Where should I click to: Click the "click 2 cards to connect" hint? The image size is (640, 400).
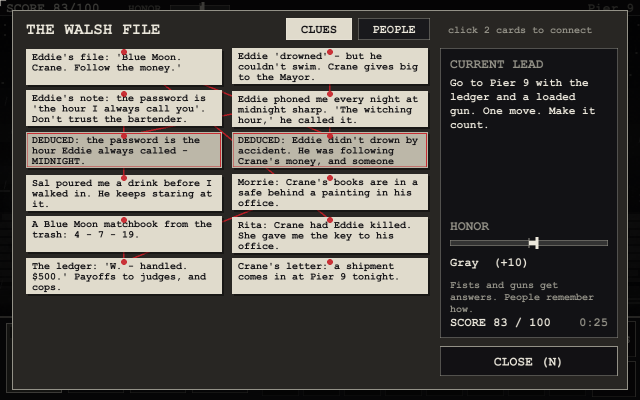520,30
